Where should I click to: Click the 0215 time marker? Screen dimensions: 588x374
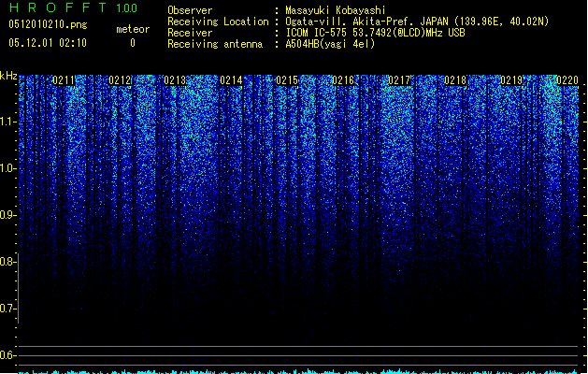[287, 80]
